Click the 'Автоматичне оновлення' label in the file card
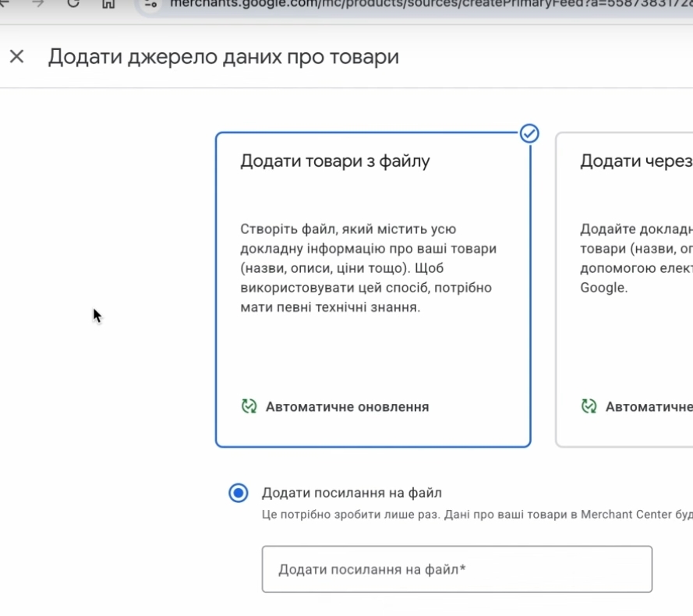 (347, 406)
